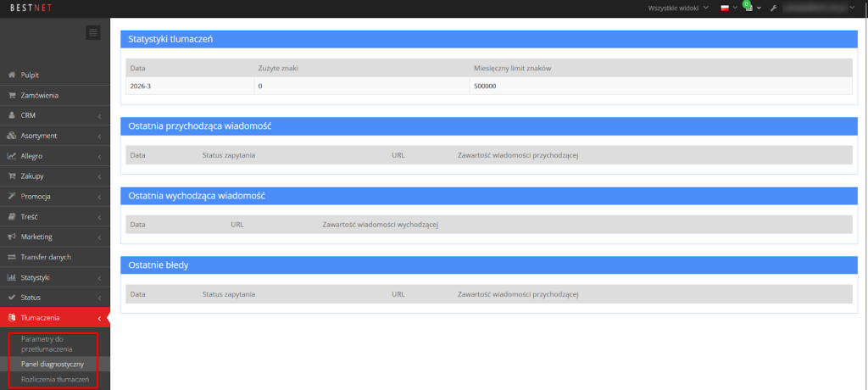Click URL header in Ostatnia wychodząca wiadomość
Viewport: 868px width, 390px height.
tap(237, 225)
